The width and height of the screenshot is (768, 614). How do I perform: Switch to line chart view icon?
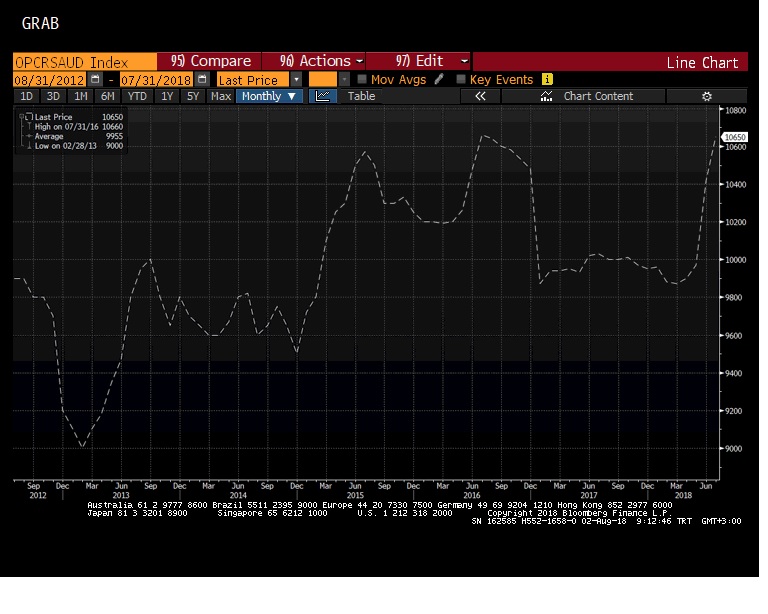click(x=322, y=96)
